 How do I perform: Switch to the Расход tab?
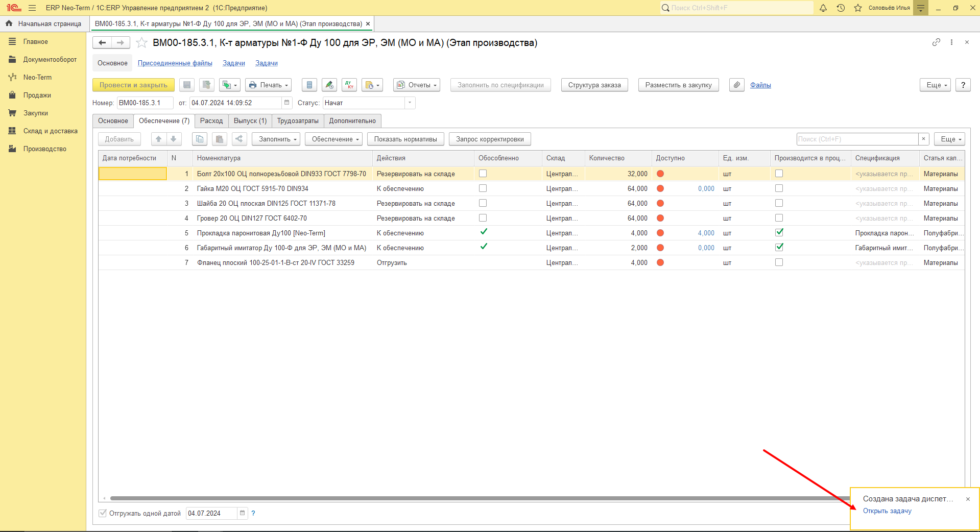211,121
